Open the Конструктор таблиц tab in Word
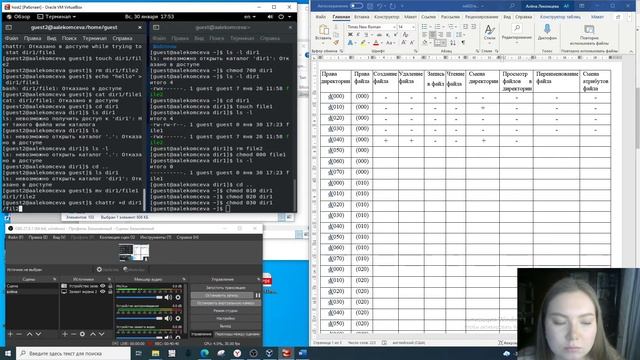The height and width of the screenshot is (360, 640). (560, 17)
